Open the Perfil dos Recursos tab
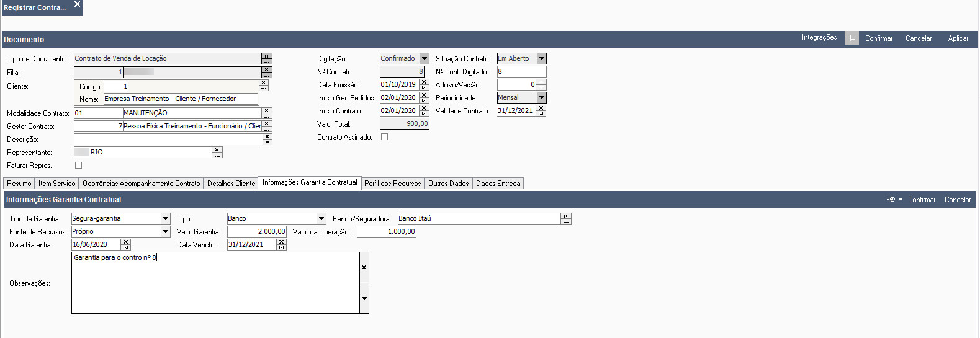The height and width of the screenshot is (338, 980). click(392, 184)
